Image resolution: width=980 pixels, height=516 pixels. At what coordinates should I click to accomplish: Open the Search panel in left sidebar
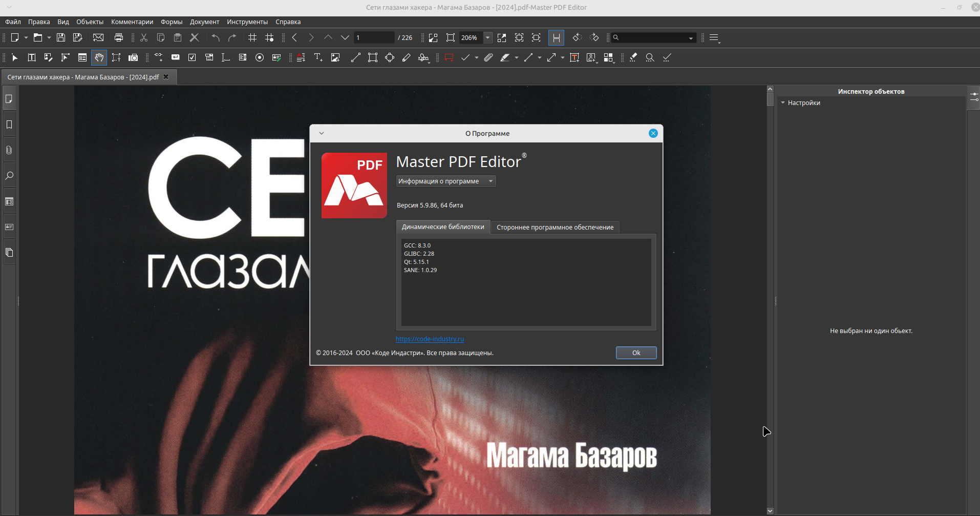9,176
